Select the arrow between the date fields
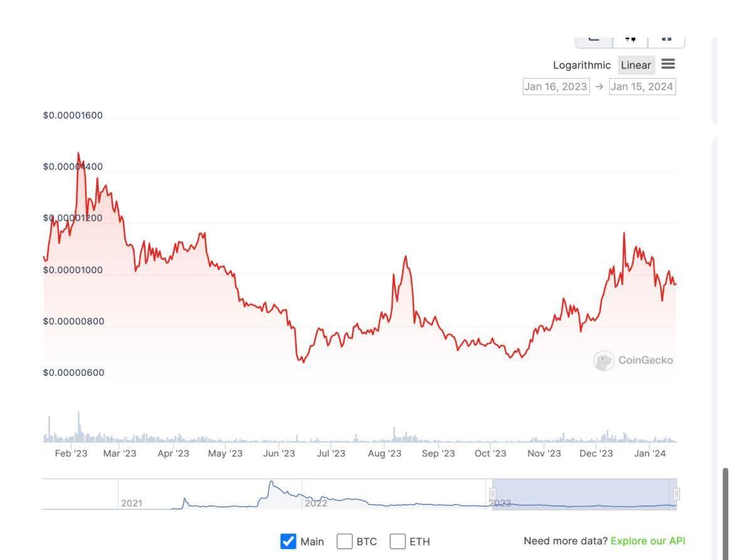 (599, 87)
